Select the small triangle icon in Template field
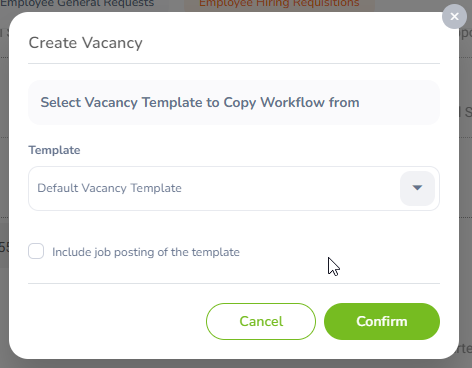 (417, 188)
